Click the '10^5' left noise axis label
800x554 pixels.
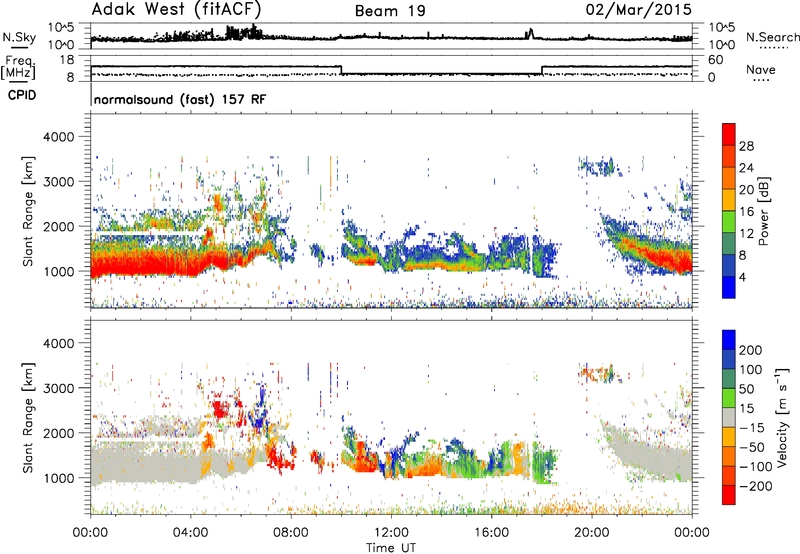[61, 27]
